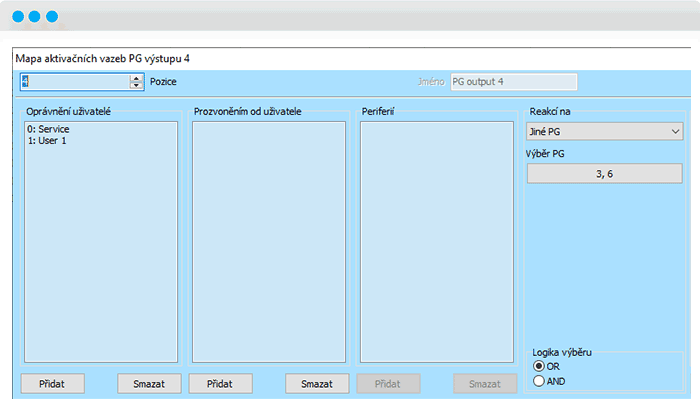Click the Výběr PG "3, 6" button
Viewport: 700px width, 411px height.
pyautogui.click(x=603, y=173)
